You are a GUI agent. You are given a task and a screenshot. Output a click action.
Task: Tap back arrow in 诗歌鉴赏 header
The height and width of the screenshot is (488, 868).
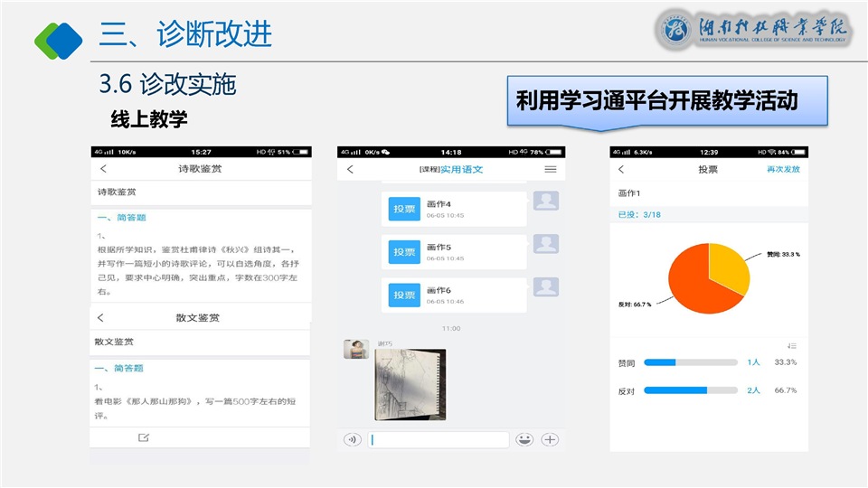(103, 169)
